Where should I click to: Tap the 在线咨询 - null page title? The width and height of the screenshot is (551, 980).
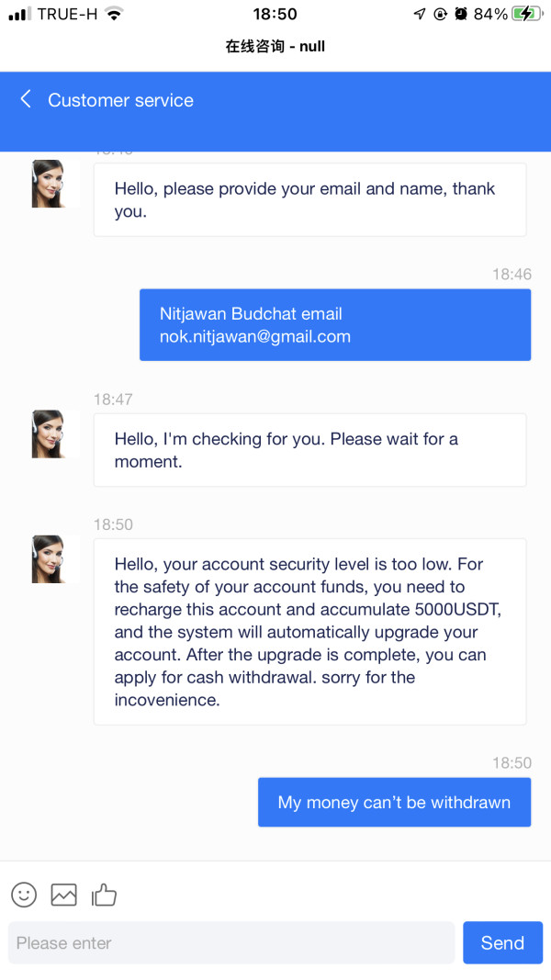tap(275, 46)
